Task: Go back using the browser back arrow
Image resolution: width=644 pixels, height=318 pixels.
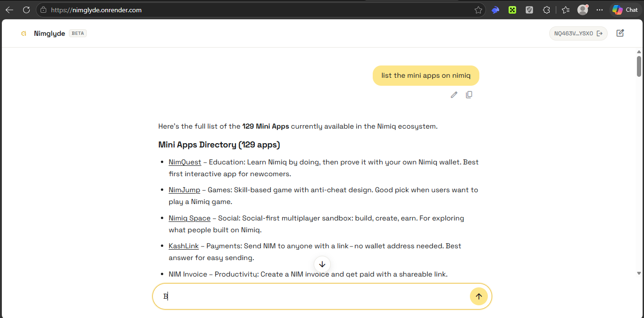Action: coord(9,10)
